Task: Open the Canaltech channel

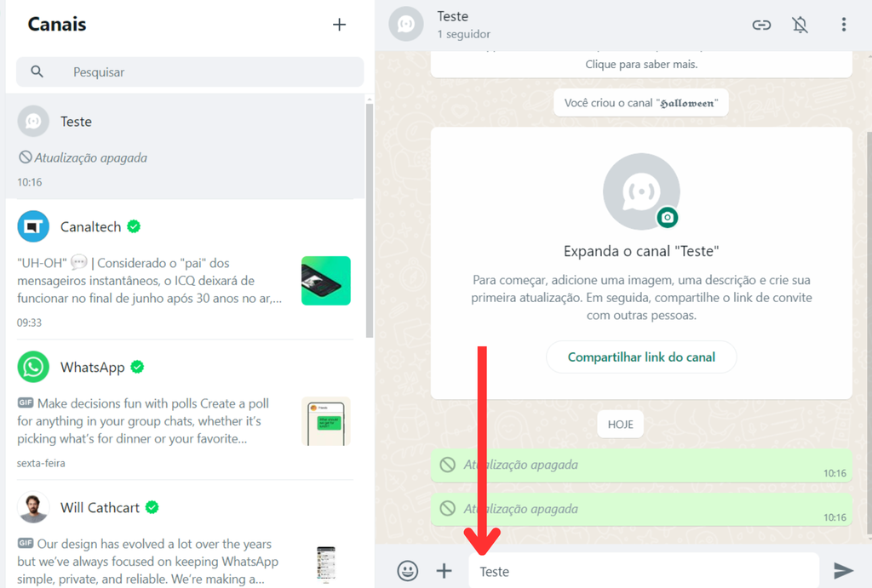Action: coord(185,269)
